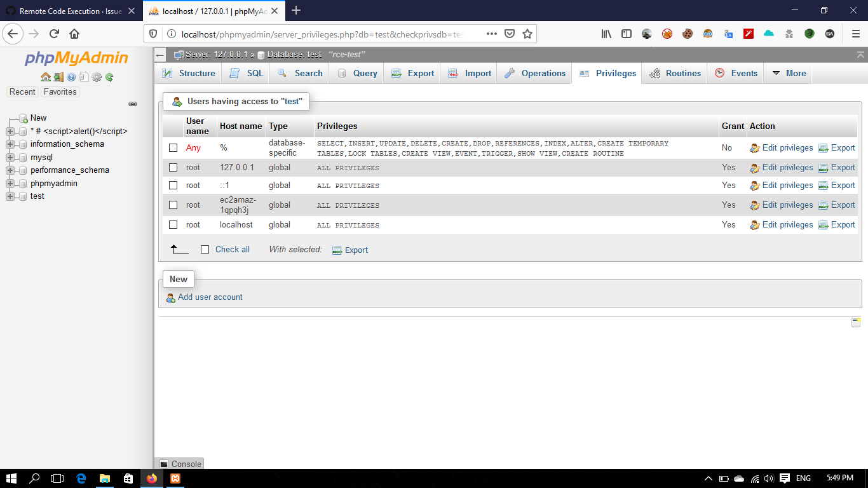Screen dimensions: 868x488
Task: Open XAMPP from the Windows taskbar
Action: pyautogui.click(x=175, y=478)
